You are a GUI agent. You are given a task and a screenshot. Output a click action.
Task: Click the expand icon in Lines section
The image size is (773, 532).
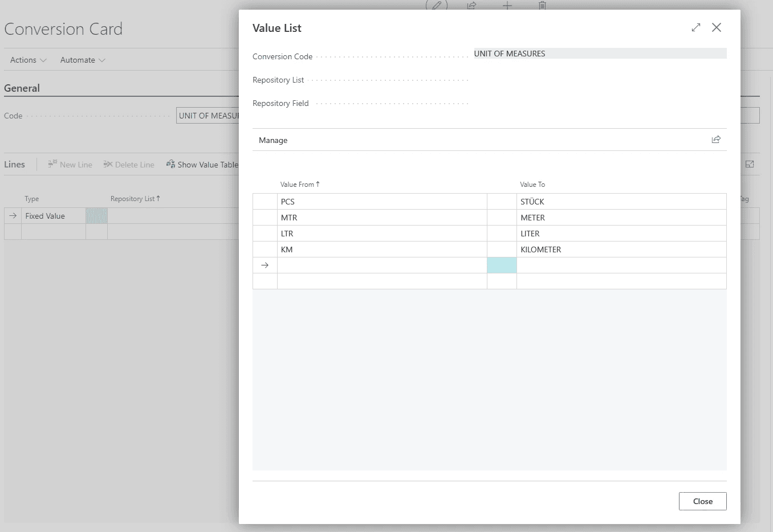pos(750,164)
